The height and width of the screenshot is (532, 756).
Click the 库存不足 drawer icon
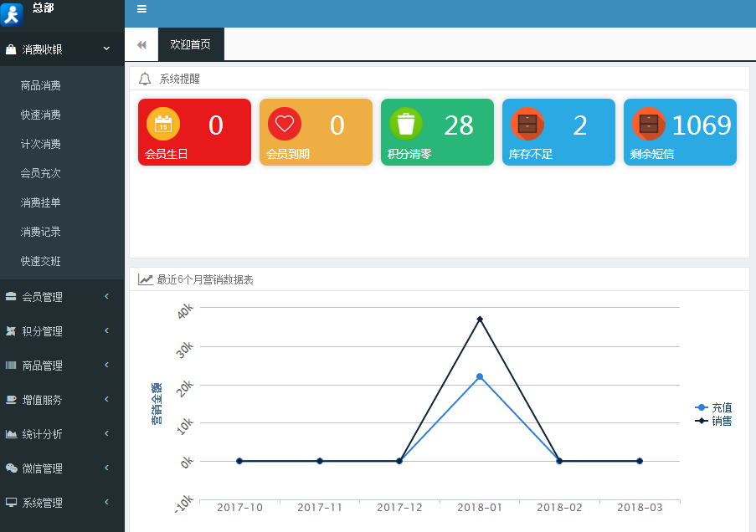click(x=527, y=124)
